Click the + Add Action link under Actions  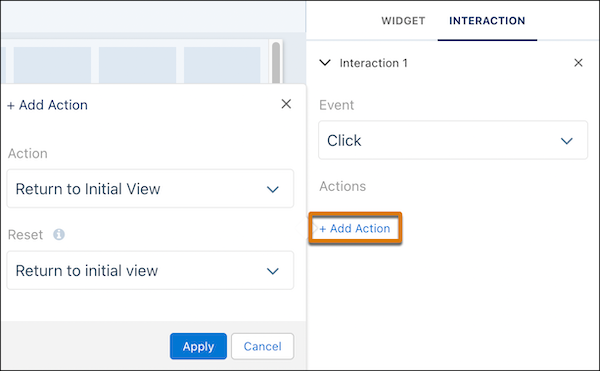pos(355,228)
